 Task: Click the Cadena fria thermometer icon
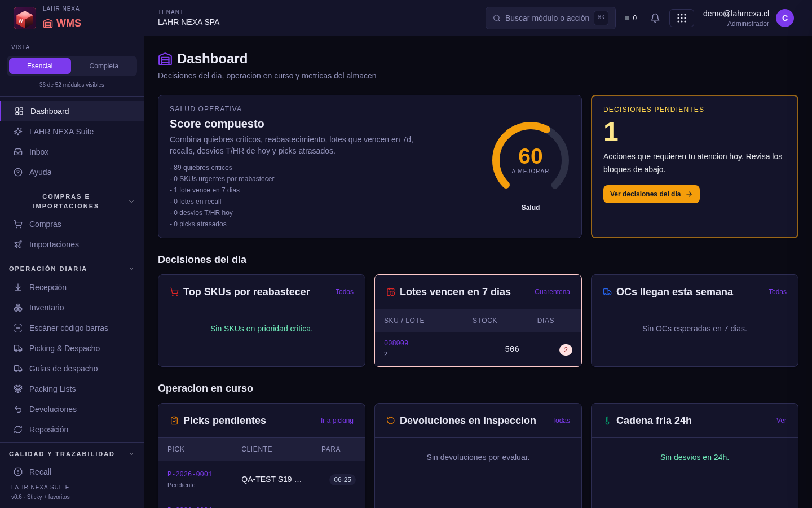(x=607, y=421)
